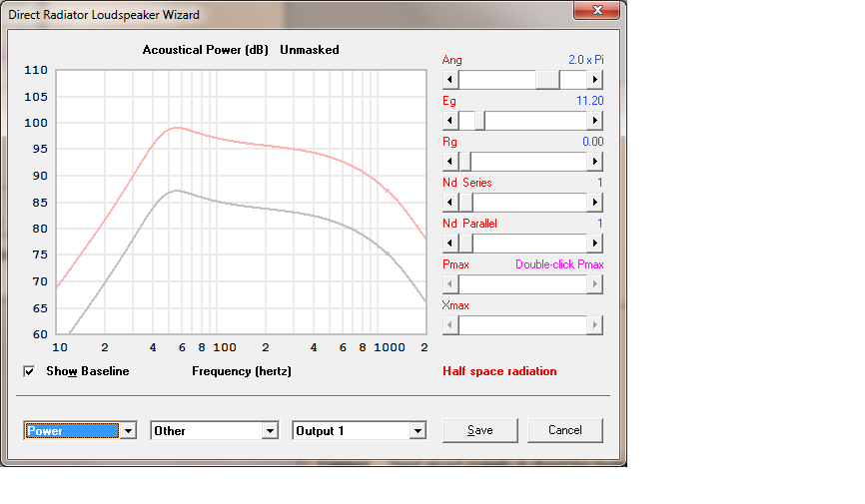865x504 pixels.
Task: Click the Rg slider thumb
Action: click(x=465, y=162)
